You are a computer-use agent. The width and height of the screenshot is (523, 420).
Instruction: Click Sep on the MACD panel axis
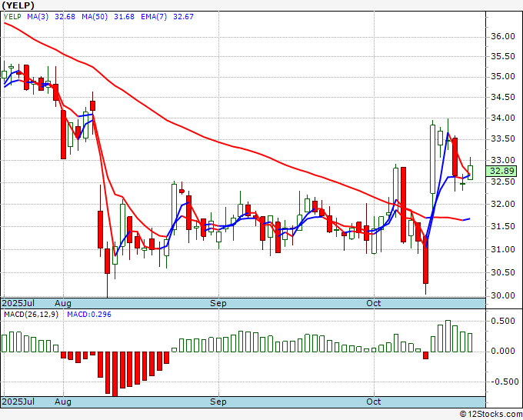[218, 402]
